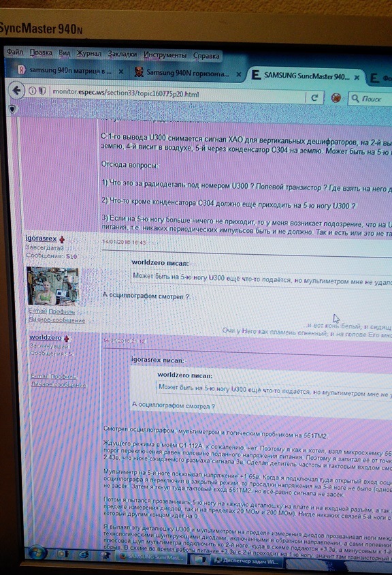Click 'Сообщения: 510' under igorasrex
Screen dimensions: 392x575
pyautogui.click(x=52, y=256)
